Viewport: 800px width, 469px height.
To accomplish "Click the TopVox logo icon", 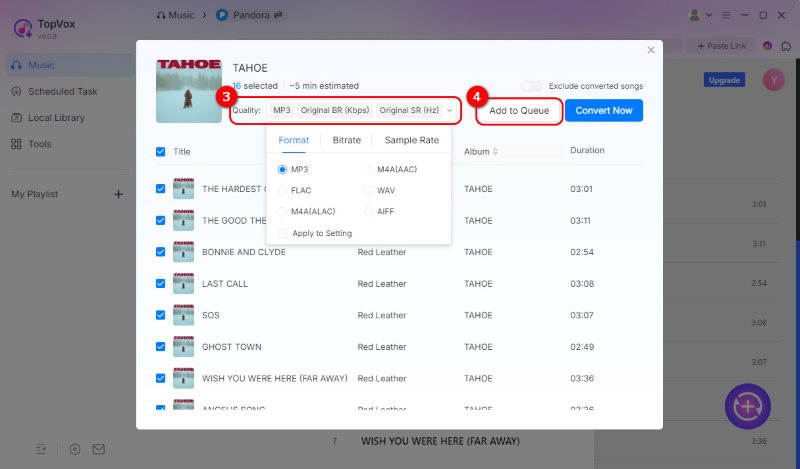I will click(23, 29).
